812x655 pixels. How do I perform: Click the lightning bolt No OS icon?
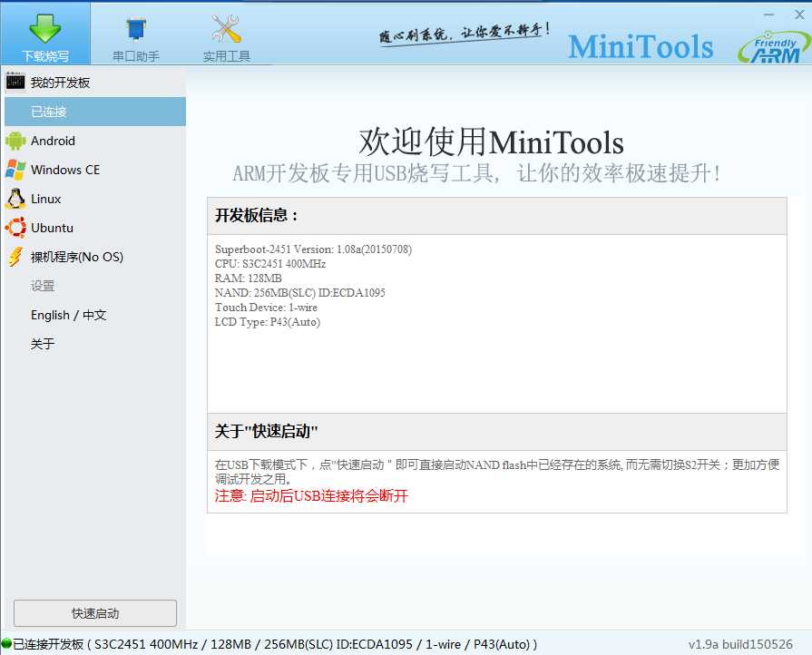(x=15, y=257)
